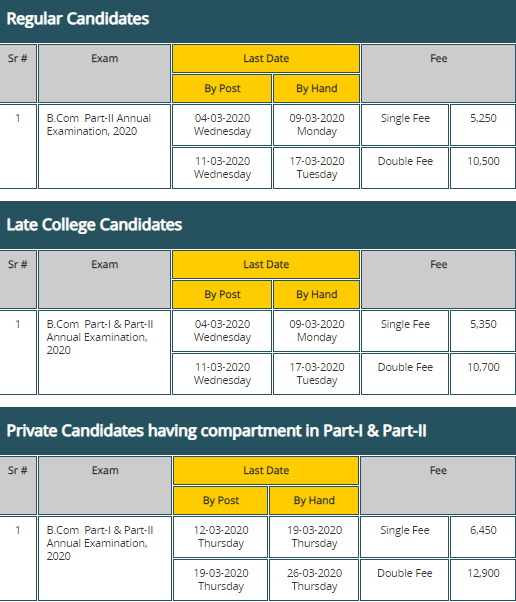Select the 5,350 fee cell

[483, 331]
